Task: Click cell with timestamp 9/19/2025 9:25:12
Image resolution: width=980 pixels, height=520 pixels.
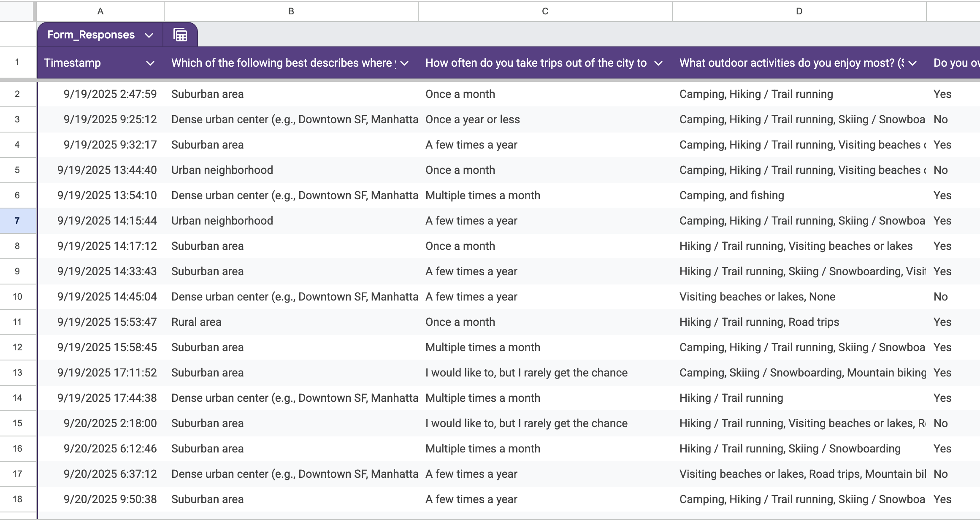Action: [100, 119]
